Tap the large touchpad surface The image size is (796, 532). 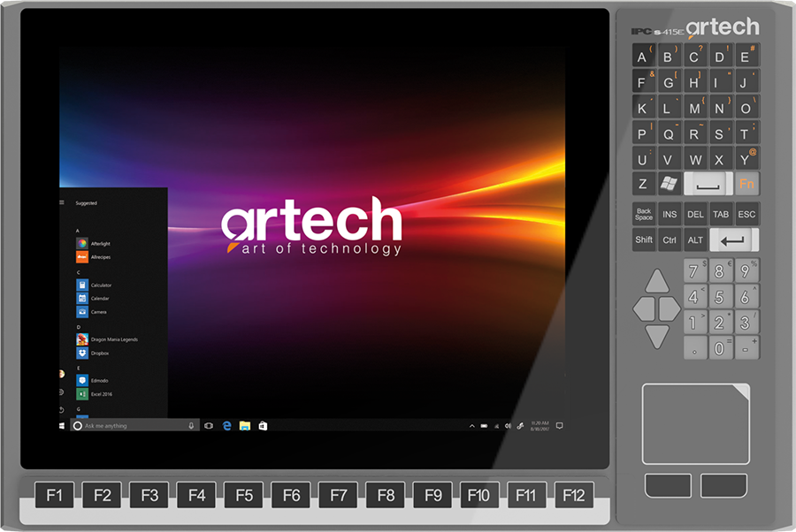[696, 424]
